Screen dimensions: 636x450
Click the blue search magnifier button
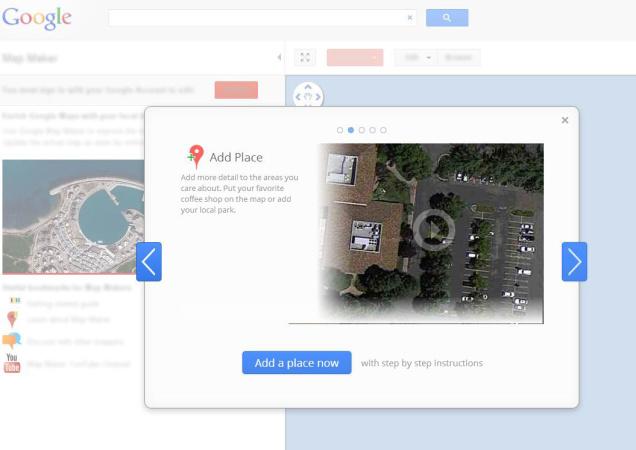point(446,18)
